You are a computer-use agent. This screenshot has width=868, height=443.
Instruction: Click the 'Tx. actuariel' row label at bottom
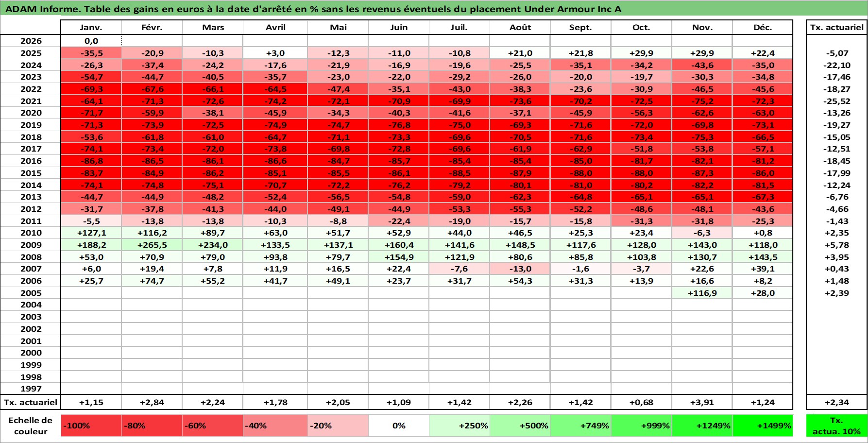31,402
